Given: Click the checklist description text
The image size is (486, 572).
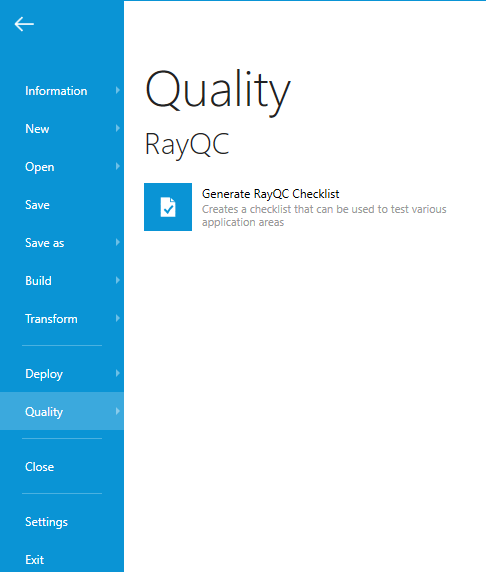Looking at the screenshot, I should click(x=324, y=216).
